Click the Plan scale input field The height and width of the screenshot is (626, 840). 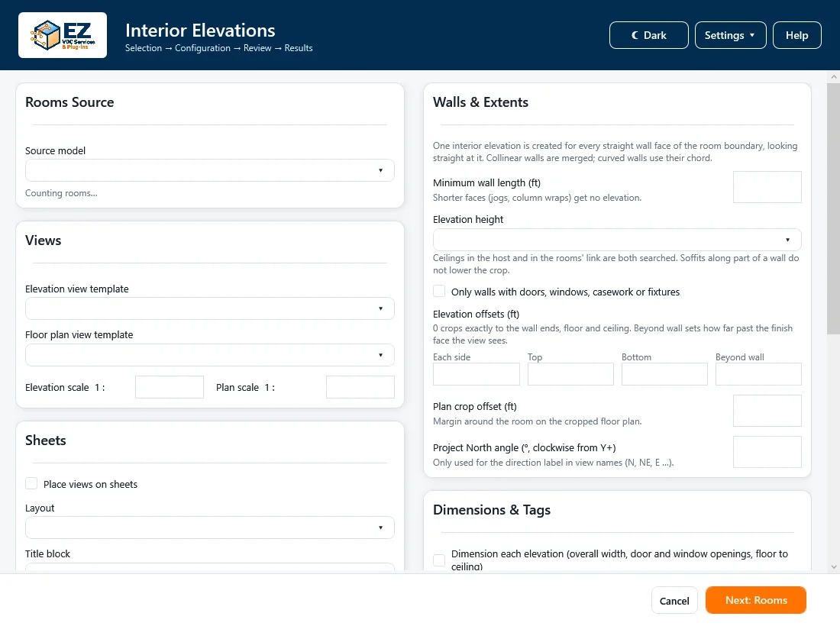click(x=360, y=387)
